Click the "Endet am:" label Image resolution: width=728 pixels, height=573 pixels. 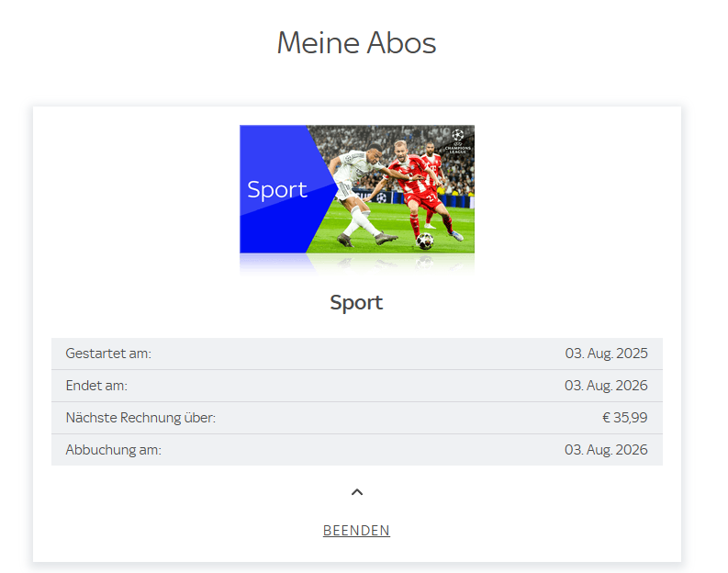click(x=96, y=386)
